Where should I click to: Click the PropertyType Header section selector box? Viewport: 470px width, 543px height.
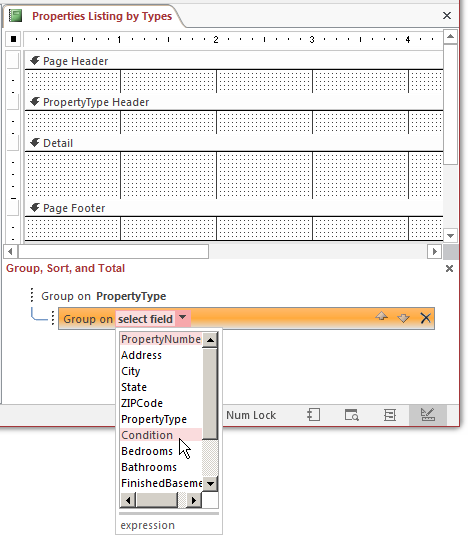[x=13, y=102]
